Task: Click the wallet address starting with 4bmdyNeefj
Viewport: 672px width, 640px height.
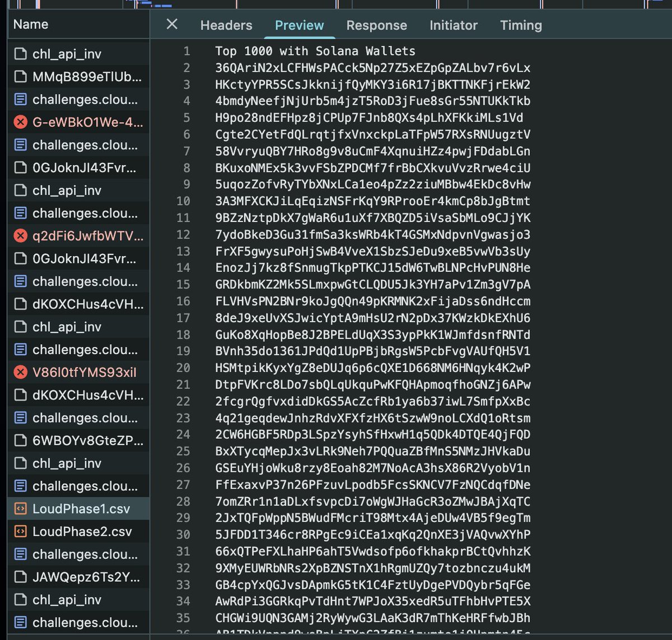Action: pyautogui.click(x=373, y=101)
